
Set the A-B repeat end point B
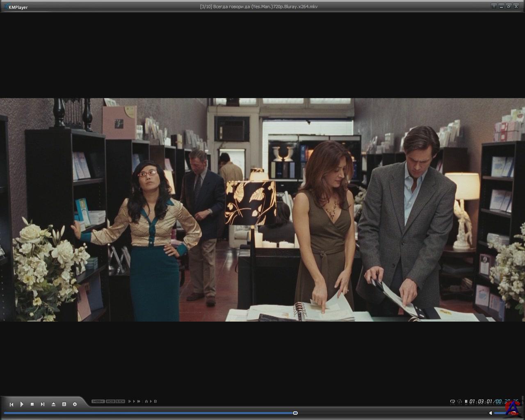coord(155,402)
